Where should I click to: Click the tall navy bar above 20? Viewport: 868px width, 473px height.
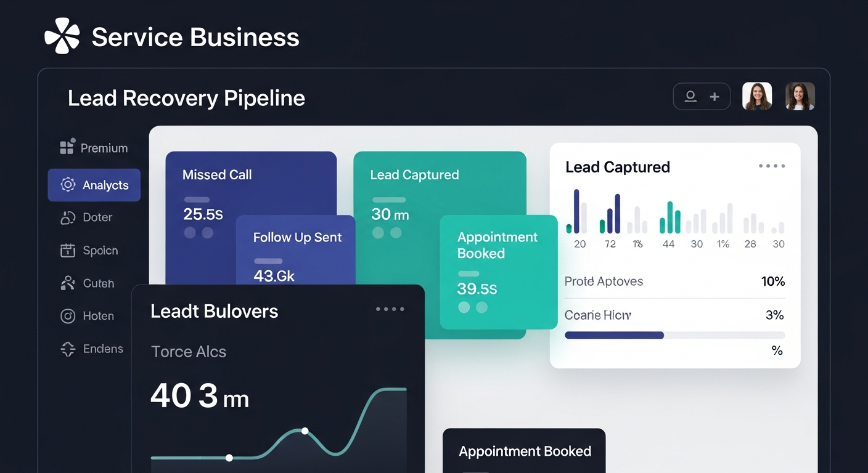[x=576, y=211]
